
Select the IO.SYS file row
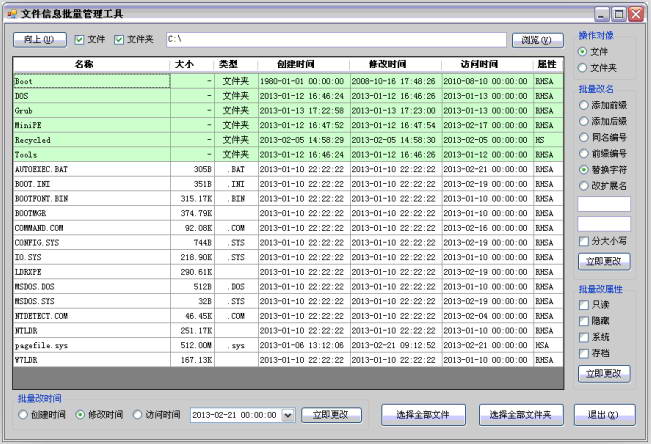(x=288, y=258)
